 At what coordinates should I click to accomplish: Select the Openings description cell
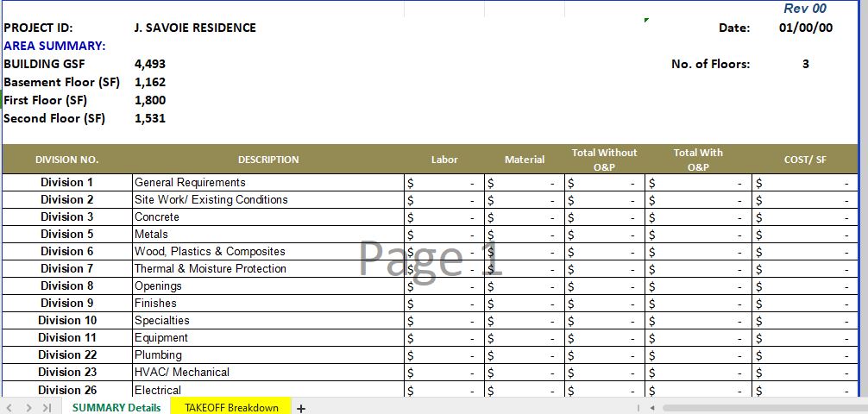[268, 286]
